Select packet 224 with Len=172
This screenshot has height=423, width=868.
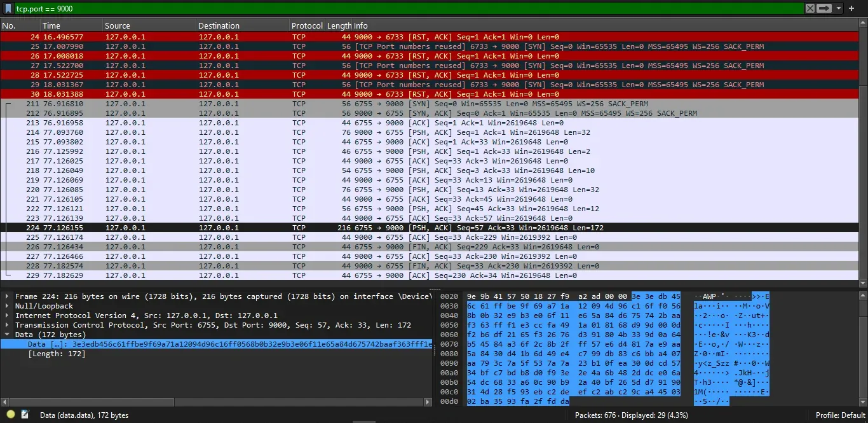click(x=429, y=228)
